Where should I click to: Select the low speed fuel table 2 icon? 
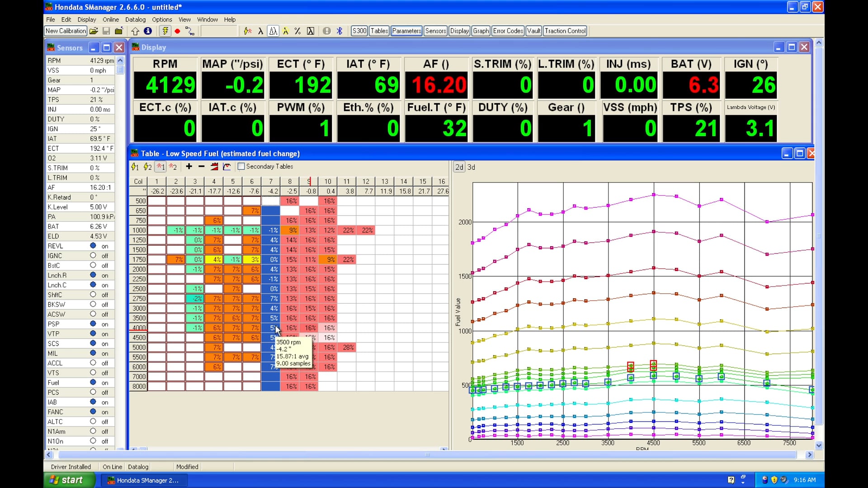(173, 167)
